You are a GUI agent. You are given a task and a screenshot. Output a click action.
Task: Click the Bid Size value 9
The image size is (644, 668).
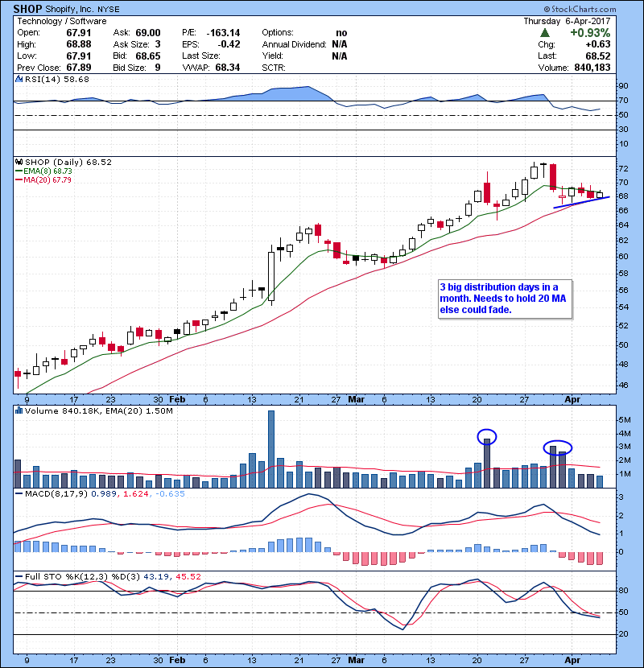click(x=158, y=68)
